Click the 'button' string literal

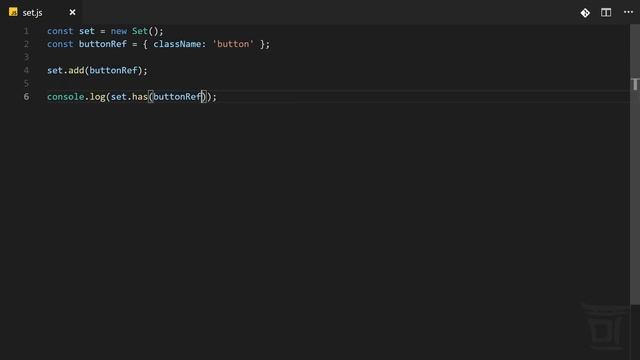(x=233, y=44)
